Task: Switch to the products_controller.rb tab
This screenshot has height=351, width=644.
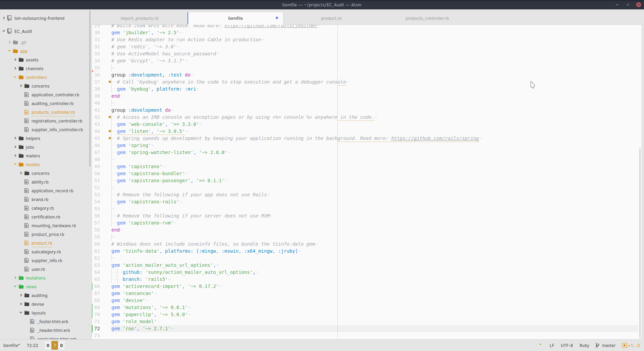Action: coord(427,18)
